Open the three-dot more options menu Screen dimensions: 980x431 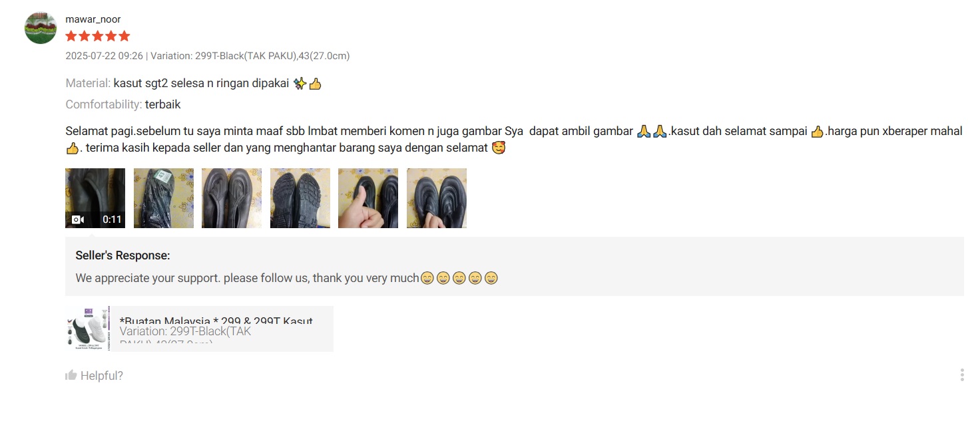coord(962,375)
